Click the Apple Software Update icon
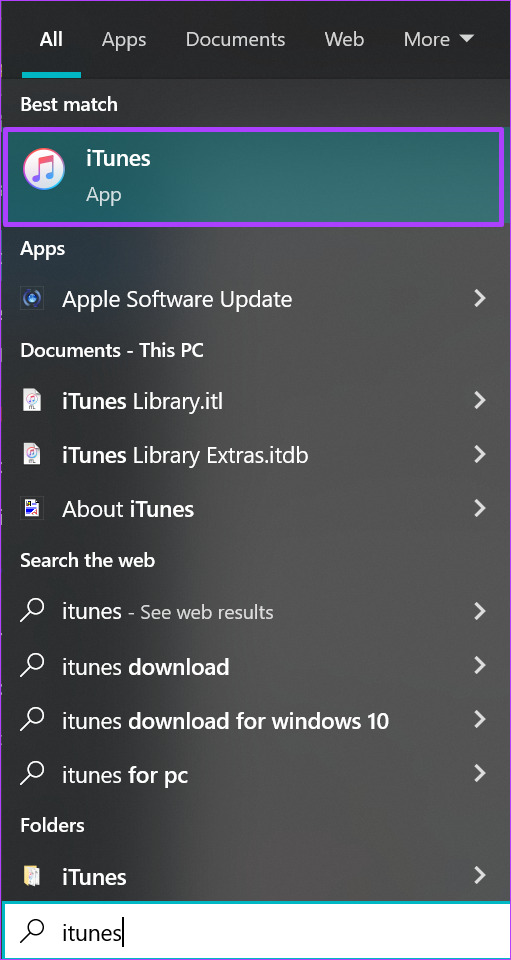 click(x=31, y=299)
